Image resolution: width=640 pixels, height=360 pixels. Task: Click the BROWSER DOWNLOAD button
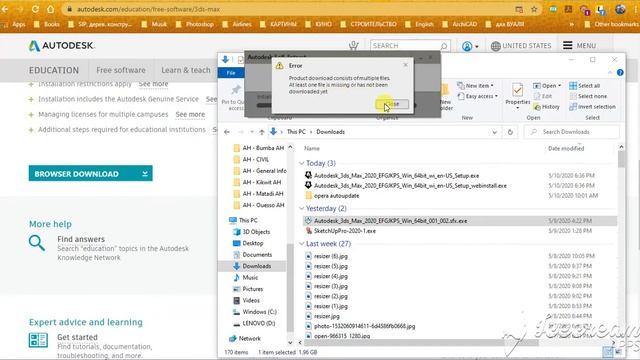(x=91, y=173)
